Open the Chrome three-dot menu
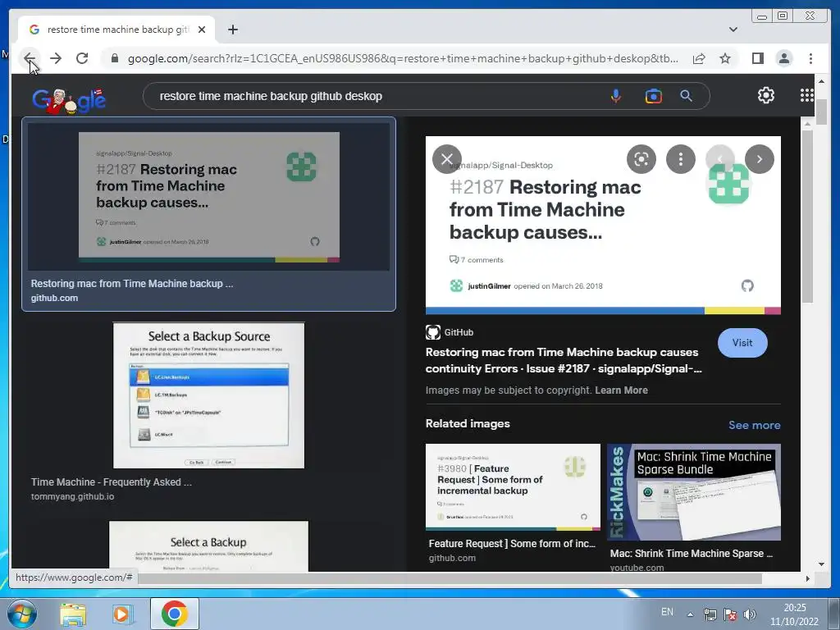The width and height of the screenshot is (840, 630). point(810,58)
